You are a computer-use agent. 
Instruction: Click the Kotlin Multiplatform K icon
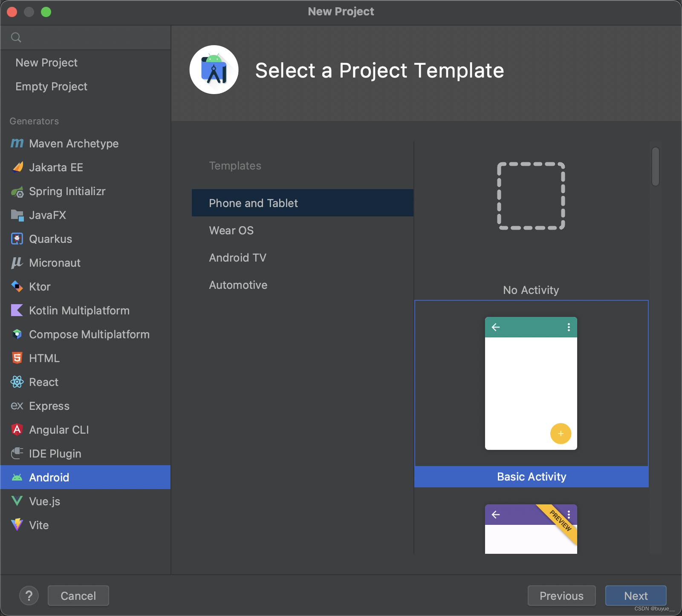click(17, 311)
